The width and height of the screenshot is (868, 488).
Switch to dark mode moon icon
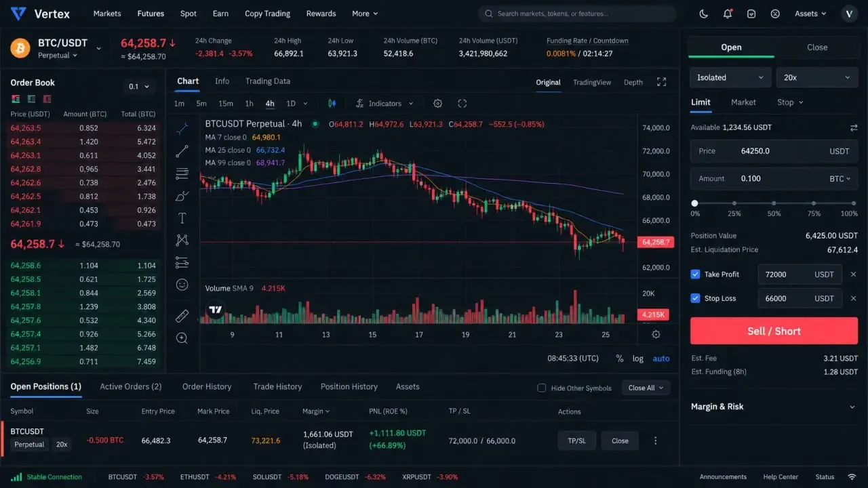point(704,14)
